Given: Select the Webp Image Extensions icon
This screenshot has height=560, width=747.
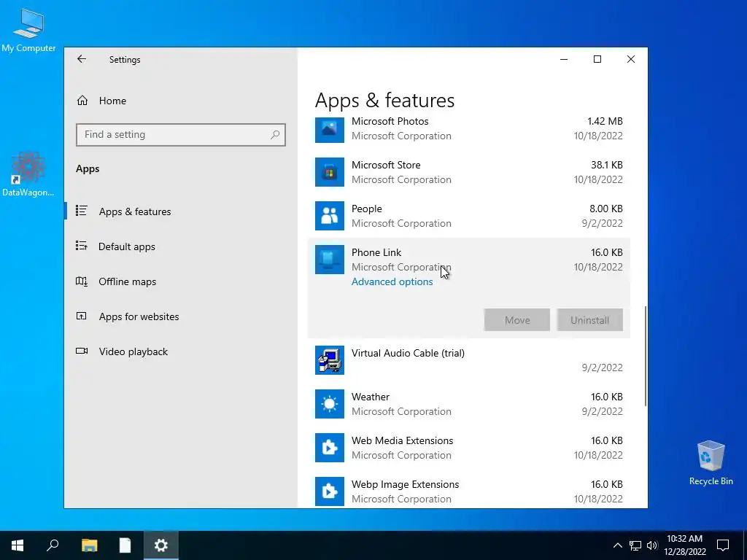Looking at the screenshot, I should [330, 491].
